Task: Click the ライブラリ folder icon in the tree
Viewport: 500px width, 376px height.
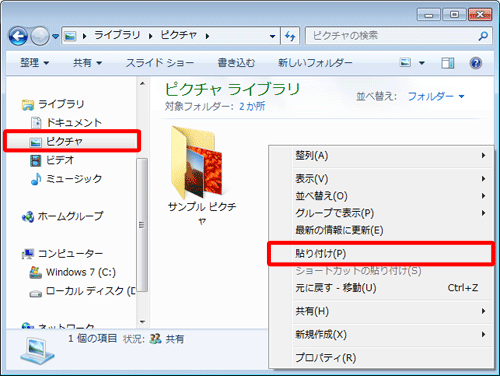Action: 28,105
